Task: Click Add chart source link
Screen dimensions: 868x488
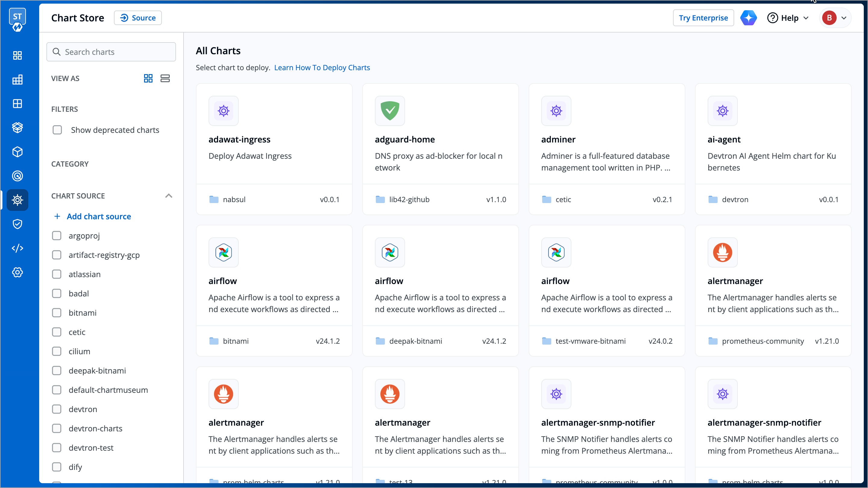Action: (x=98, y=217)
